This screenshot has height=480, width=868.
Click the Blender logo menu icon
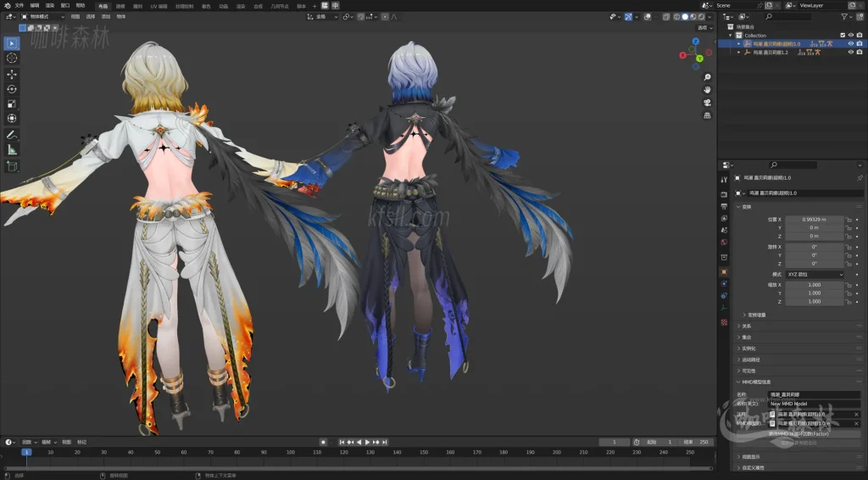tap(7, 6)
